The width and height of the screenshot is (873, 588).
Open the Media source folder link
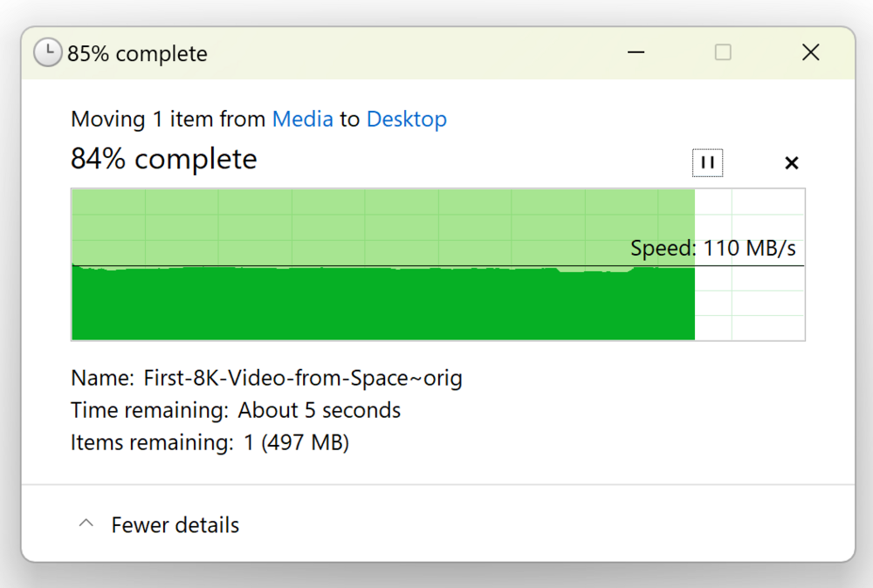302,119
